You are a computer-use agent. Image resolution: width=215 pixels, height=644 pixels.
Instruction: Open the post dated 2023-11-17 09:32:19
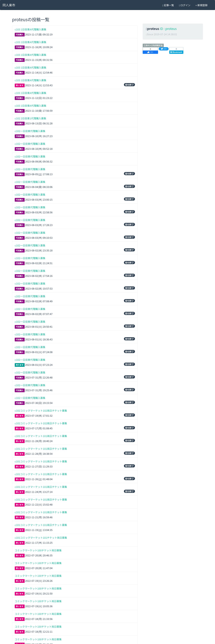(x=30, y=29)
